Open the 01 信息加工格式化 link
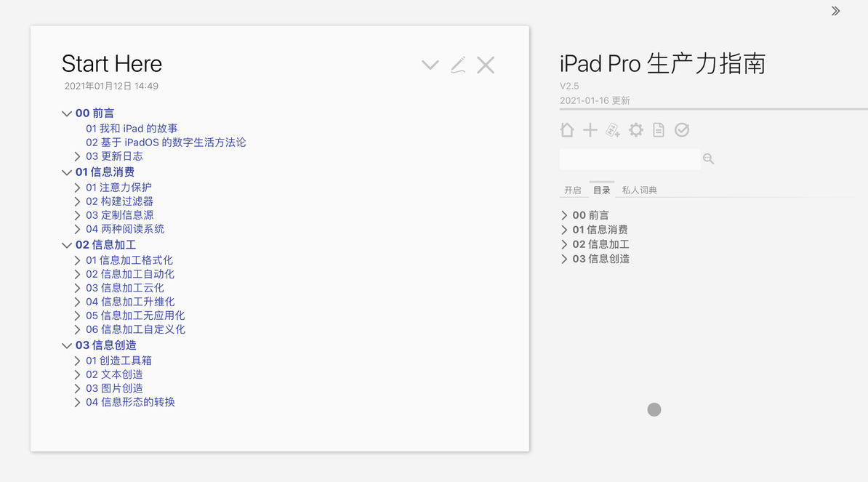This screenshot has height=482, width=868. [x=129, y=260]
